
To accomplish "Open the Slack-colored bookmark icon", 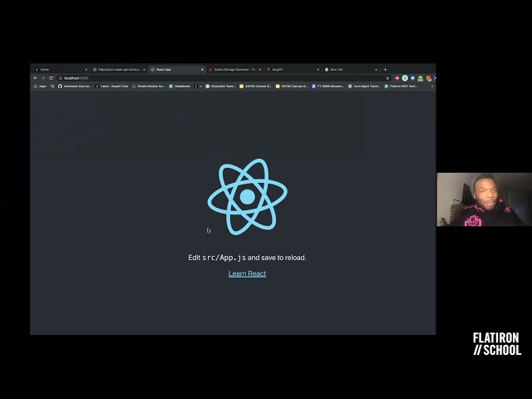I will [x=52, y=86].
